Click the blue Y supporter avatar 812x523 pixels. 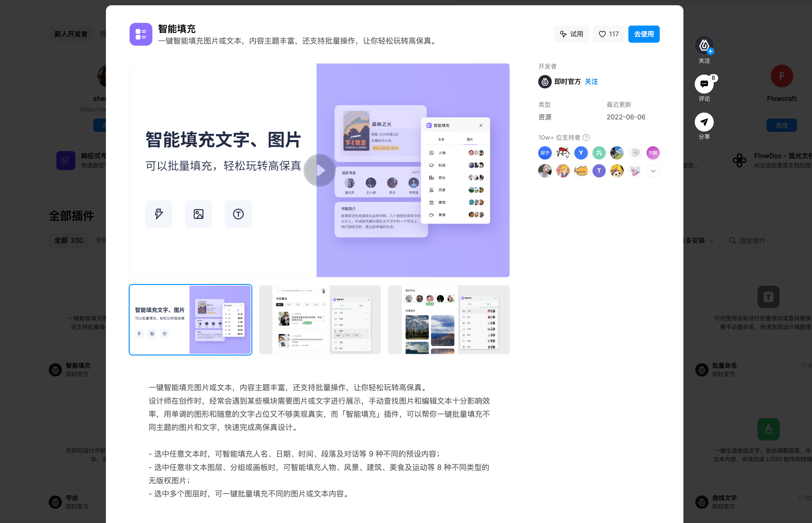tap(581, 153)
